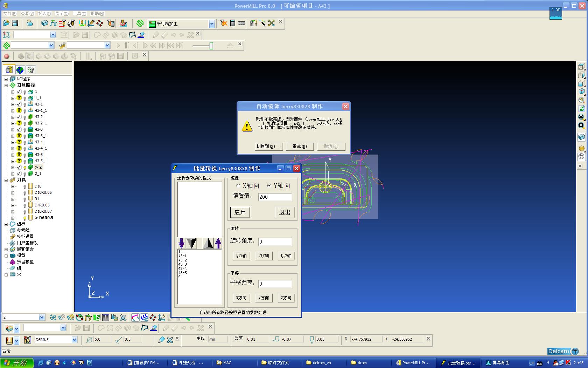The width and height of the screenshot is (588, 368).
Task: Open project folder icon in main toolbar
Action: click(6, 23)
